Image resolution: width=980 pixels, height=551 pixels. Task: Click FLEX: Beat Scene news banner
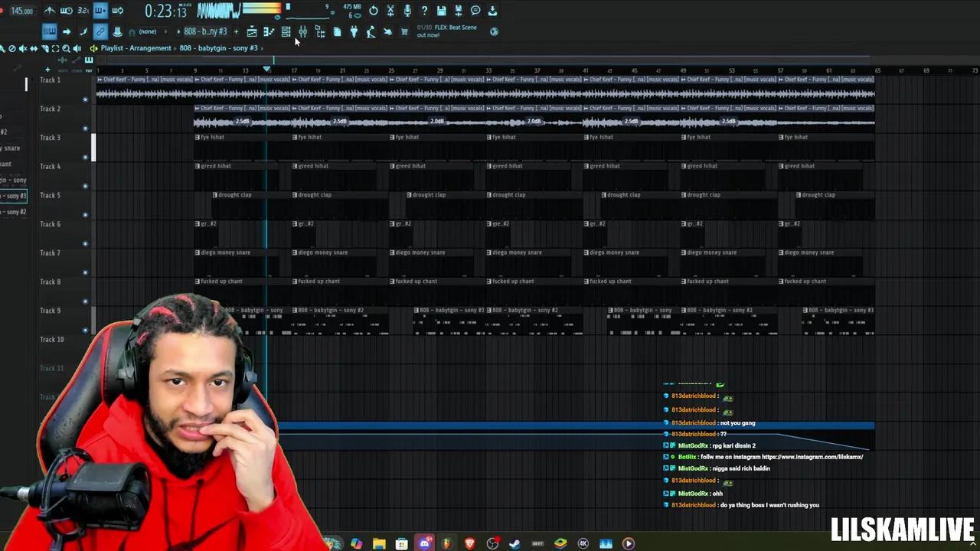[449, 31]
